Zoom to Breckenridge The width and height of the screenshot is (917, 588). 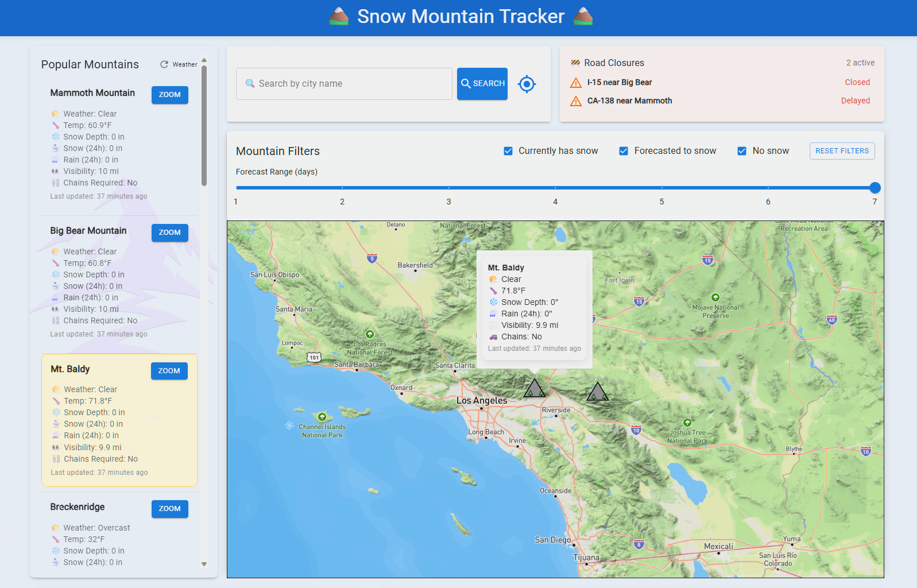click(x=170, y=509)
